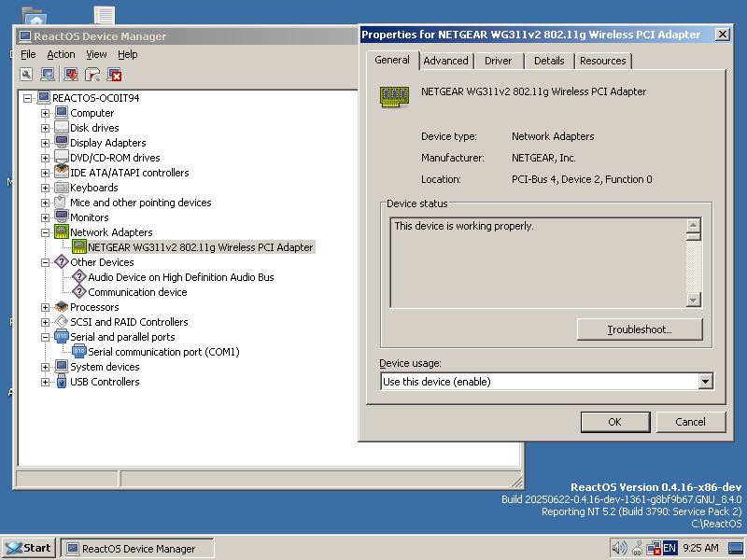The height and width of the screenshot is (560, 747).
Task: Open the Help menu
Action: tap(128, 54)
